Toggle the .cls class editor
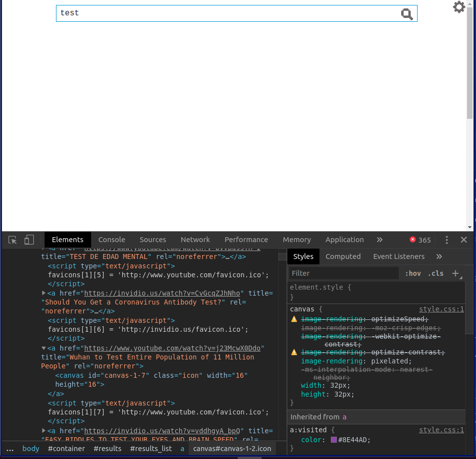 point(435,273)
